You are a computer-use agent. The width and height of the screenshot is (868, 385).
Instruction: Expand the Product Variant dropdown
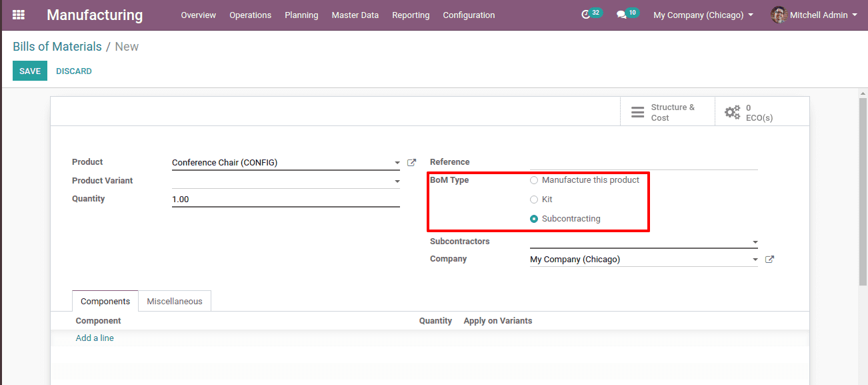(397, 181)
